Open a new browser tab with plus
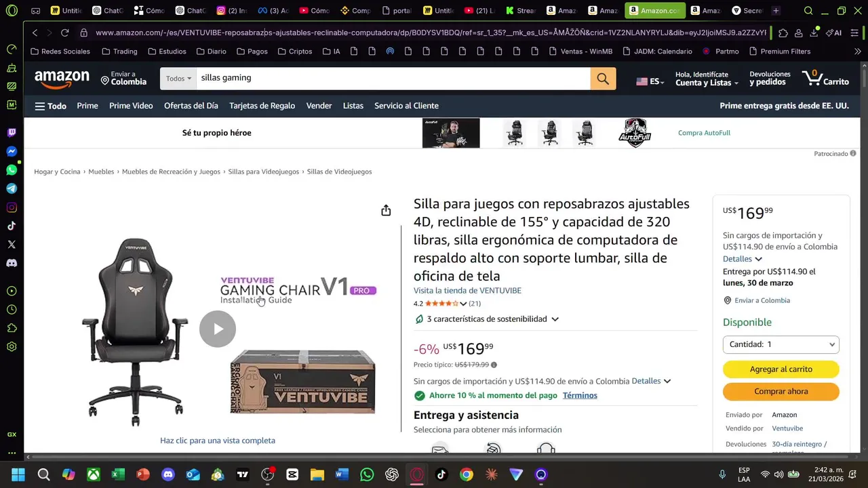This screenshot has height=488, width=868. (x=776, y=11)
